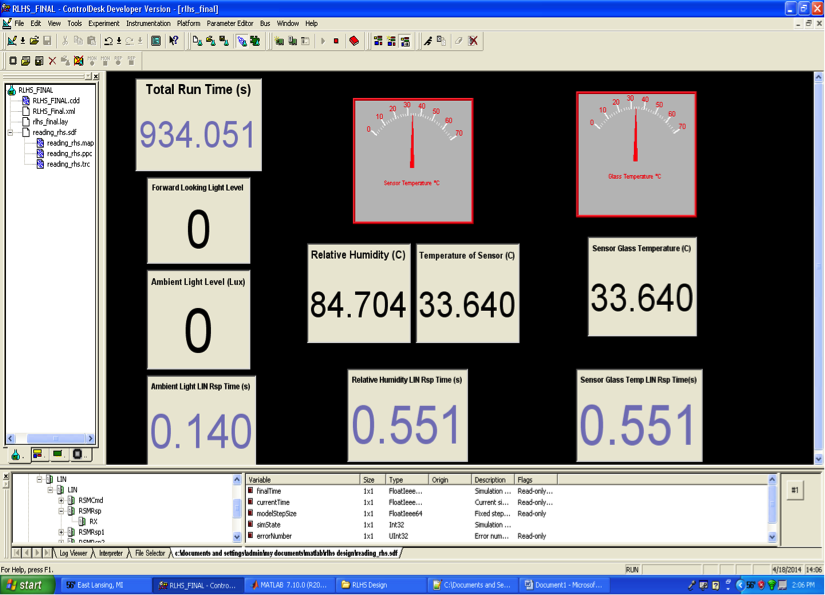Screen dimensions: 825x595
Task: Click the Variable column header
Action: (303, 480)
